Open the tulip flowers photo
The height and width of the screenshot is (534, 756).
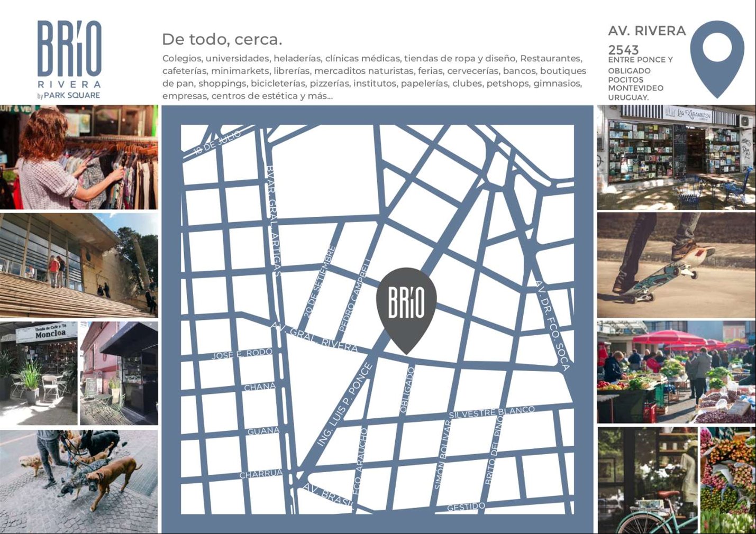click(x=728, y=480)
